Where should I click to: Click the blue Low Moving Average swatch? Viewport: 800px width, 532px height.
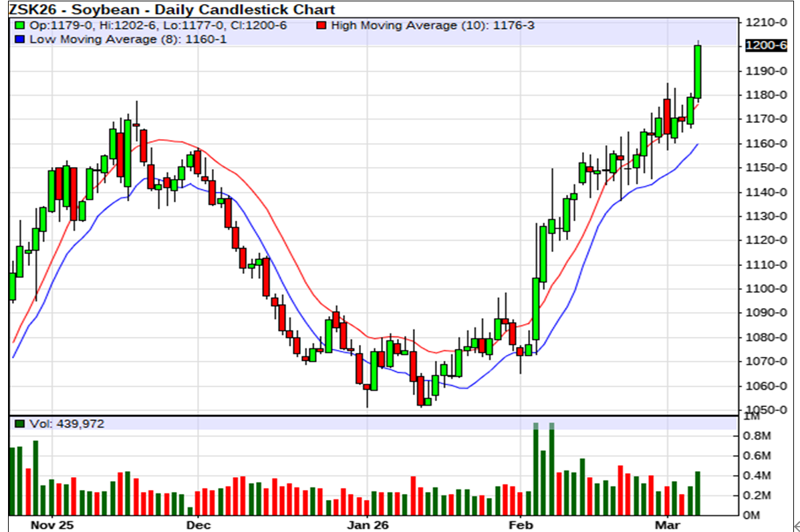click(x=19, y=40)
